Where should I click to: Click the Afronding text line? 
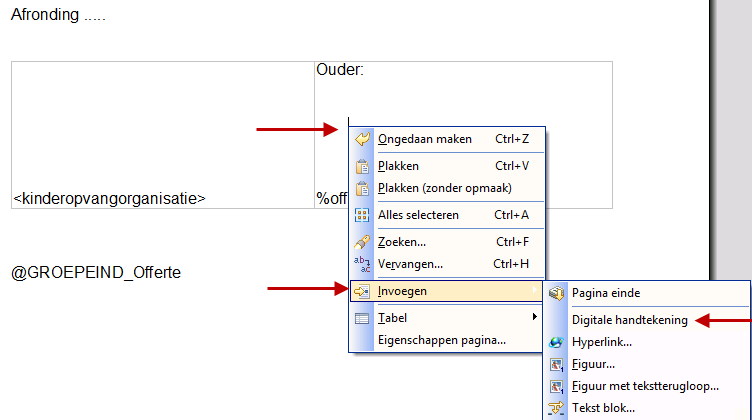58,16
